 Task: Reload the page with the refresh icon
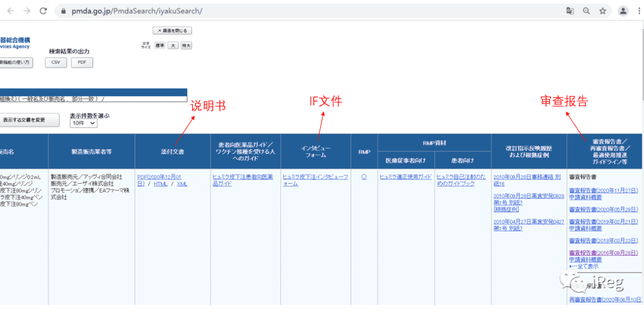[x=43, y=11]
